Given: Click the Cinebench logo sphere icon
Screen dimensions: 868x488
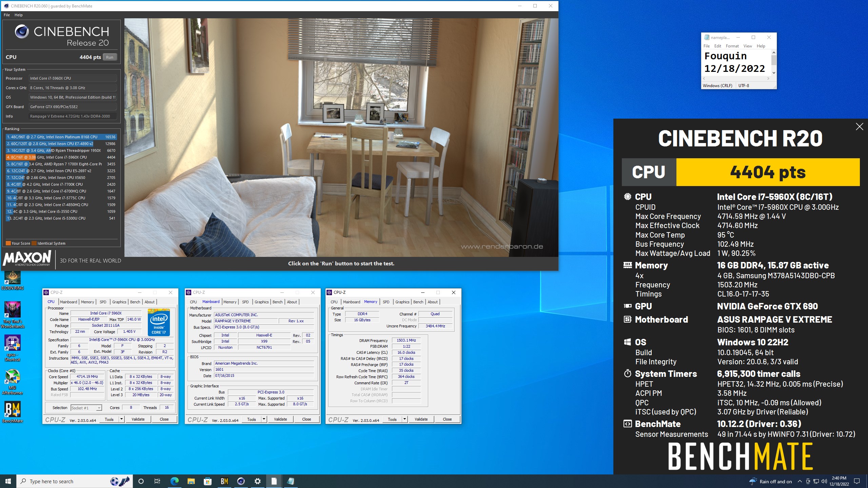Looking at the screenshot, I should click(22, 32).
